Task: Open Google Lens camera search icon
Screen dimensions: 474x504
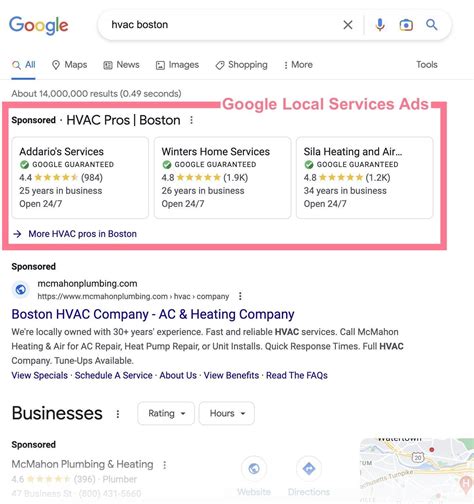Action: 406,25
